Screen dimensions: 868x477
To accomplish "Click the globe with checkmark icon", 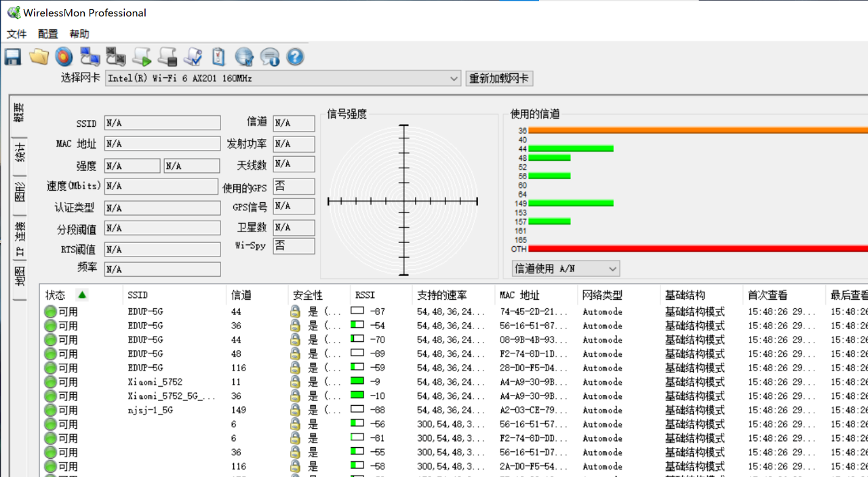I will click(x=244, y=57).
